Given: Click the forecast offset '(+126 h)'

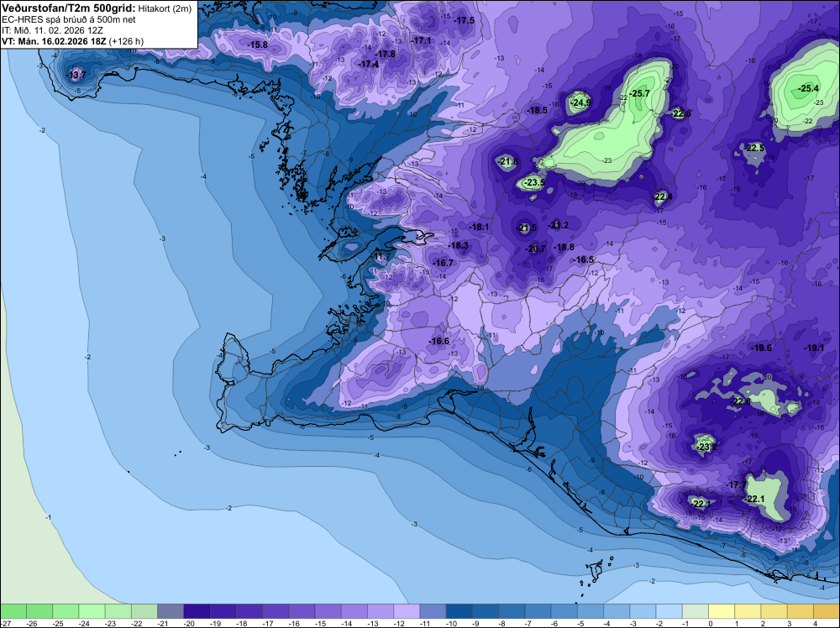Looking at the screenshot, I should (x=127, y=41).
